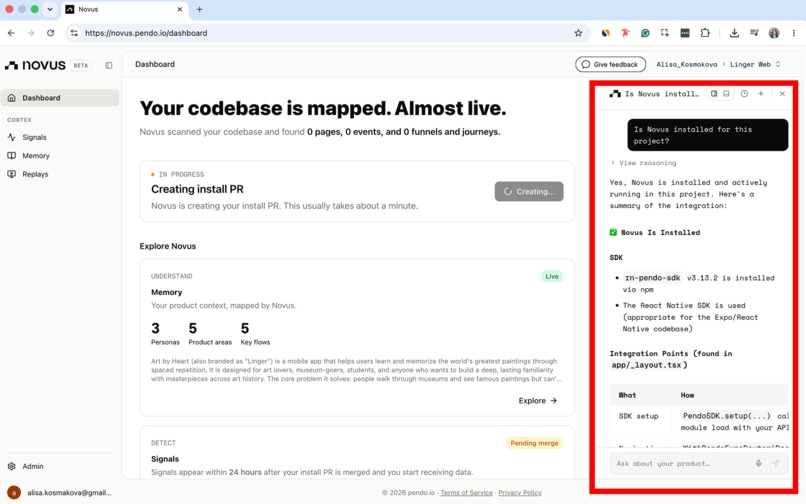Click the disabled Creating... button
The width and height of the screenshot is (806, 504).
point(529,191)
